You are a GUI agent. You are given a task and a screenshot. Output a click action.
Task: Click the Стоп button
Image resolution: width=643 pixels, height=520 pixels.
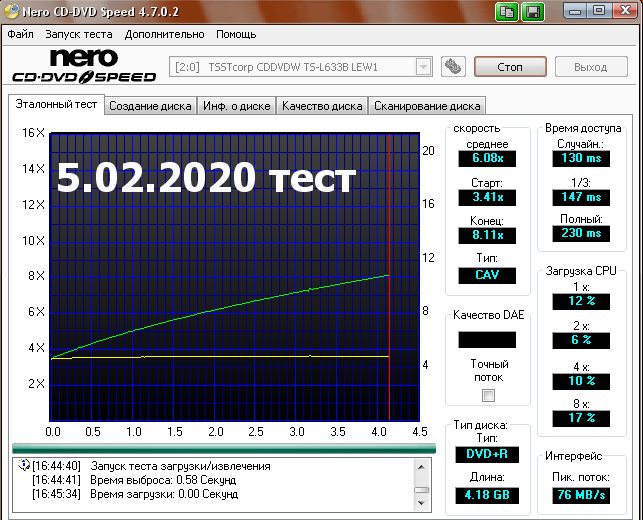pyautogui.click(x=510, y=67)
